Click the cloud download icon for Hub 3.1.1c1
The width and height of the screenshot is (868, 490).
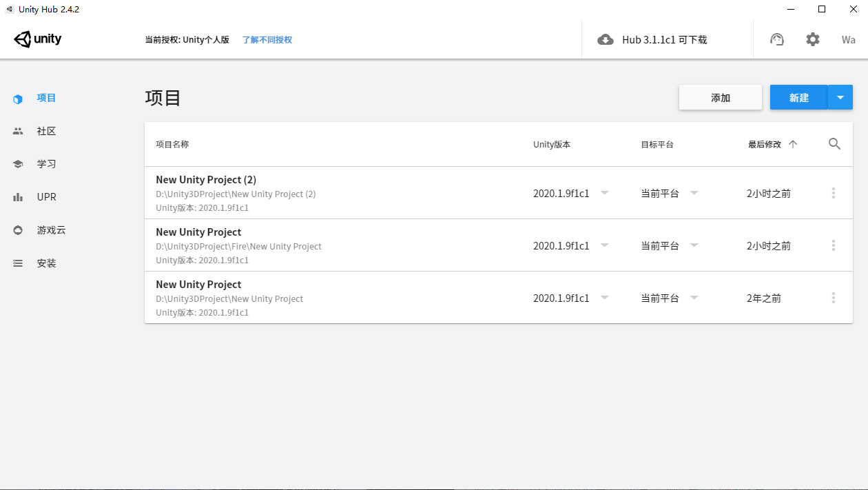(x=606, y=40)
